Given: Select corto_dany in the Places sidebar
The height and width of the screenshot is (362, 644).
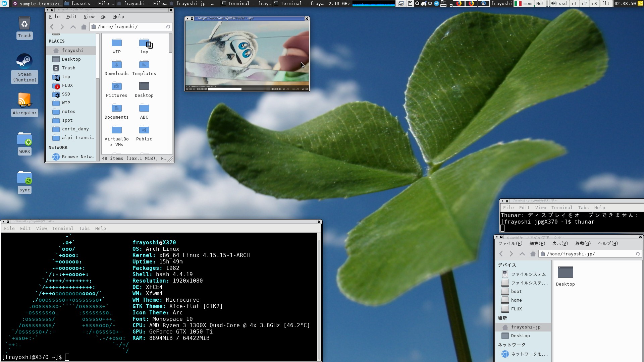Looking at the screenshot, I should (x=71, y=129).
